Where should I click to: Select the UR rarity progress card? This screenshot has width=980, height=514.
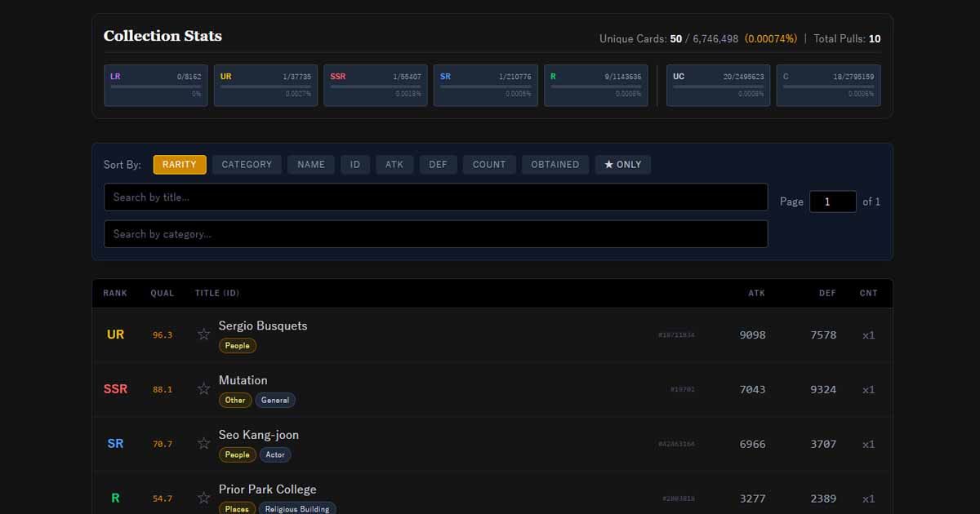point(265,86)
